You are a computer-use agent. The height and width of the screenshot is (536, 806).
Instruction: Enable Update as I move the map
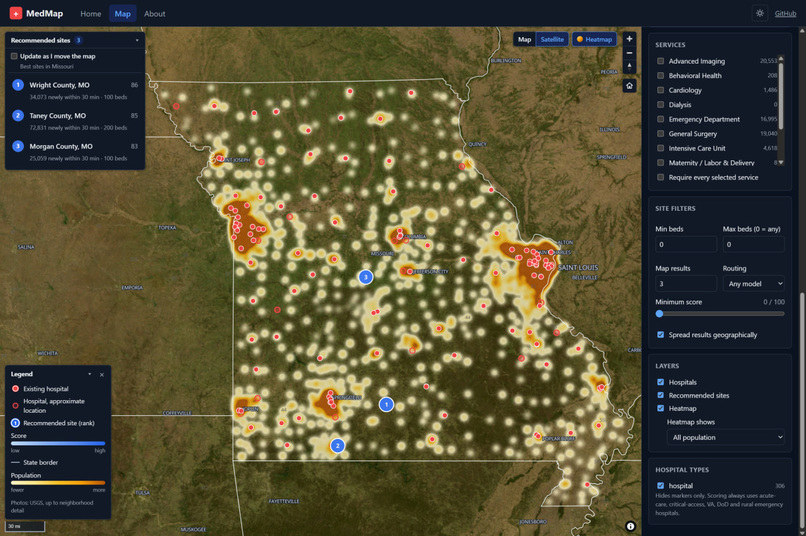click(x=14, y=56)
